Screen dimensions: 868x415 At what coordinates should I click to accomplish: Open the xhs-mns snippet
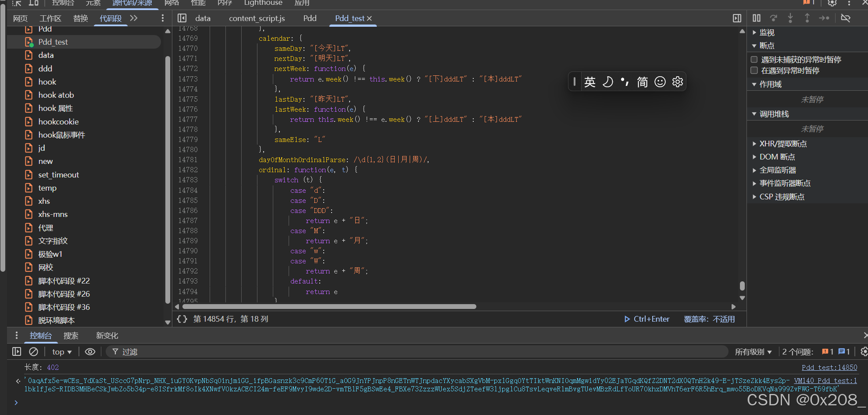pyautogui.click(x=53, y=214)
